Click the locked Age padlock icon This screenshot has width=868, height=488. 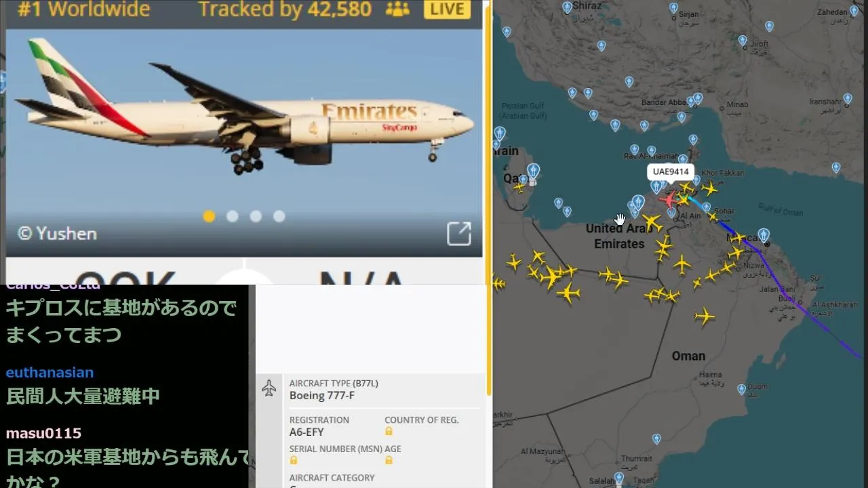click(x=389, y=460)
